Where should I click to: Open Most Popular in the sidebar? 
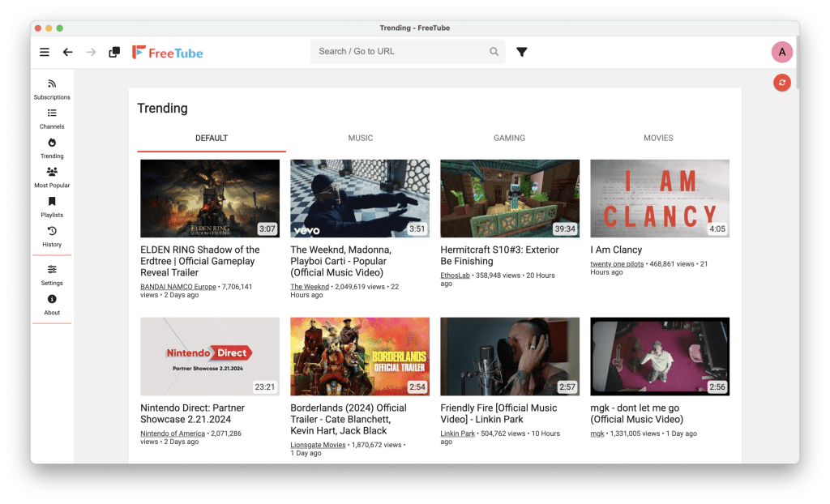(52, 178)
